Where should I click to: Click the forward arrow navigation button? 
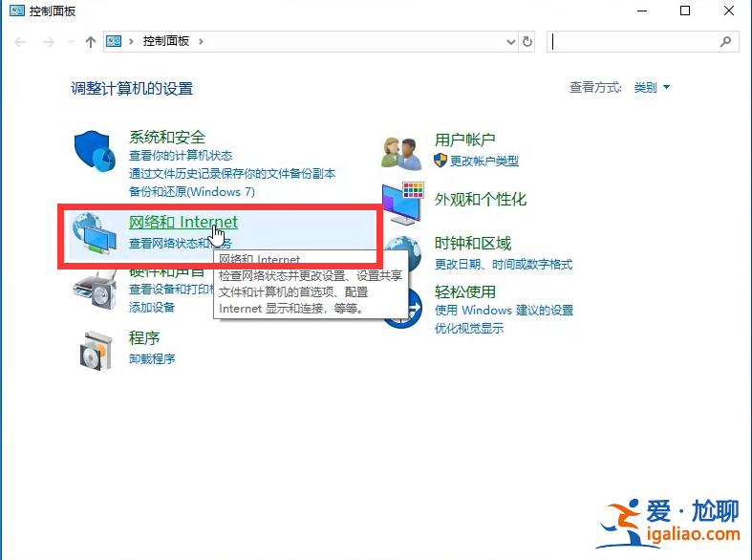click(49, 42)
